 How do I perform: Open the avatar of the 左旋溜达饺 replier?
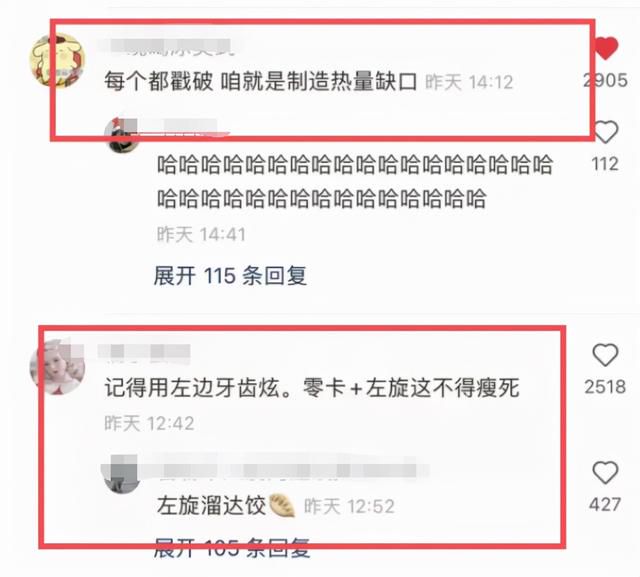pos(122,475)
